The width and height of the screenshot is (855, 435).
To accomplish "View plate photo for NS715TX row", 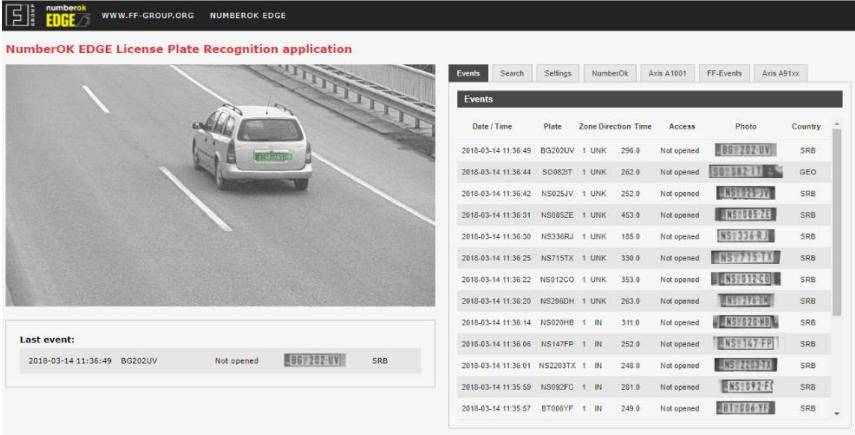I will 745,258.
